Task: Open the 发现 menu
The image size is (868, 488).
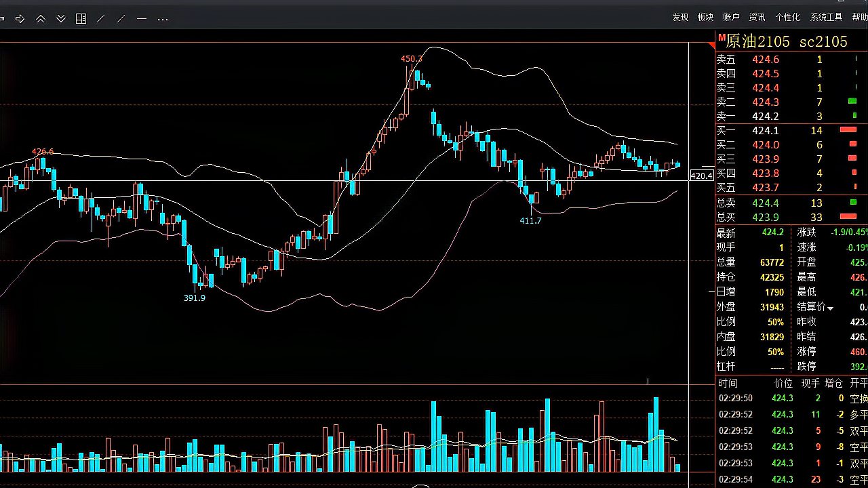Action: pos(680,17)
